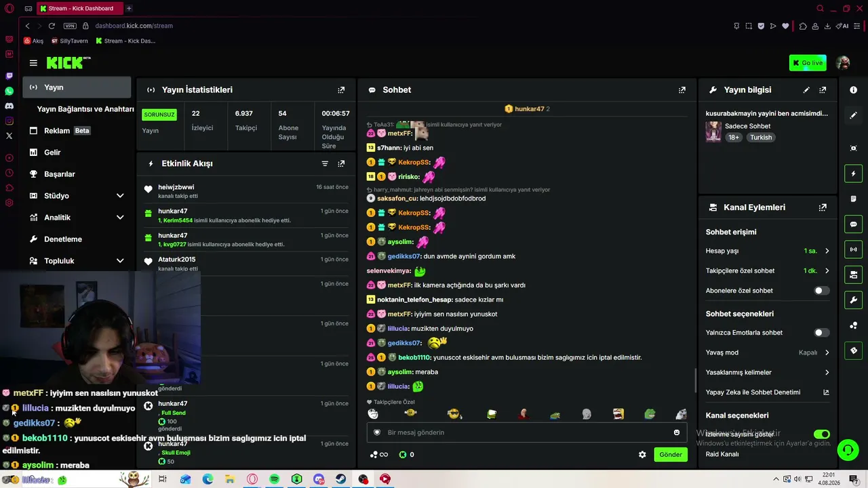Open Takipçilere özel sohbet duration options
Viewport: 868px width, 488px height.
[767, 270]
